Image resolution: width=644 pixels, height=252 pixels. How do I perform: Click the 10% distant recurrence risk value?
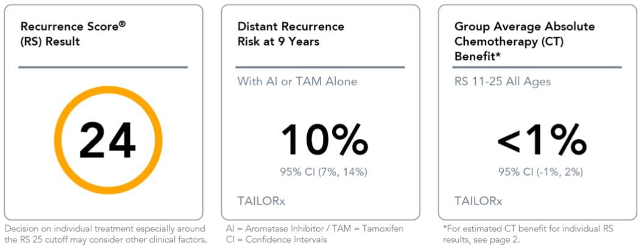pos(324,141)
